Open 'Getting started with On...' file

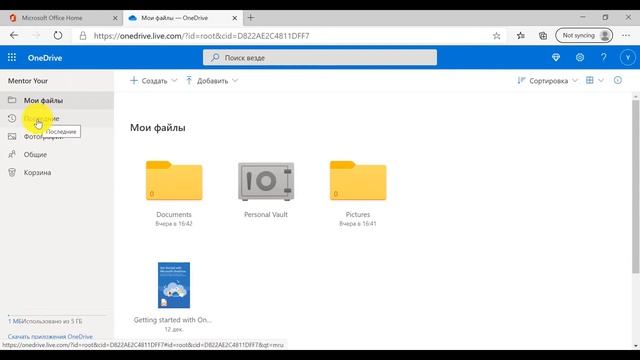174,285
